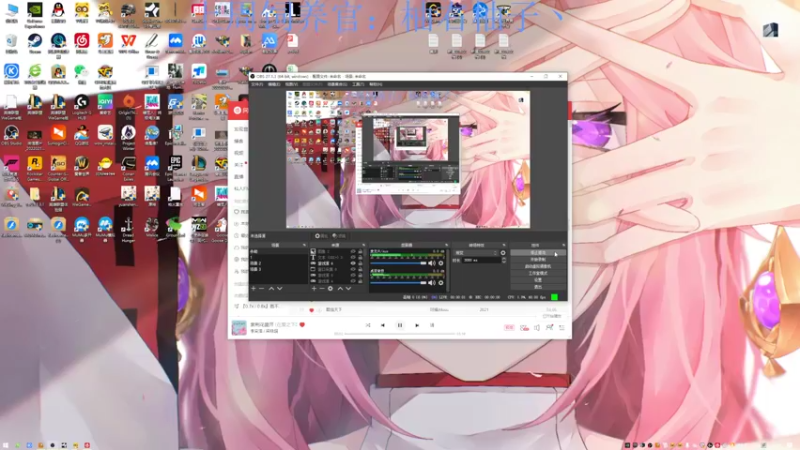Image resolution: width=800 pixels, height=450 pixels.
Task: Add a new source in OBS
Action: coord(314,288)
